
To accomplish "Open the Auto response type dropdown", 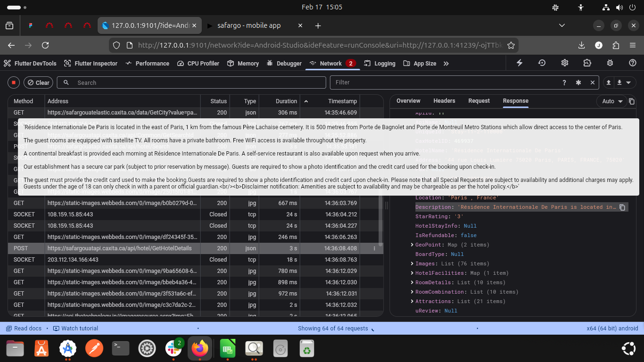I will point(612,101).
